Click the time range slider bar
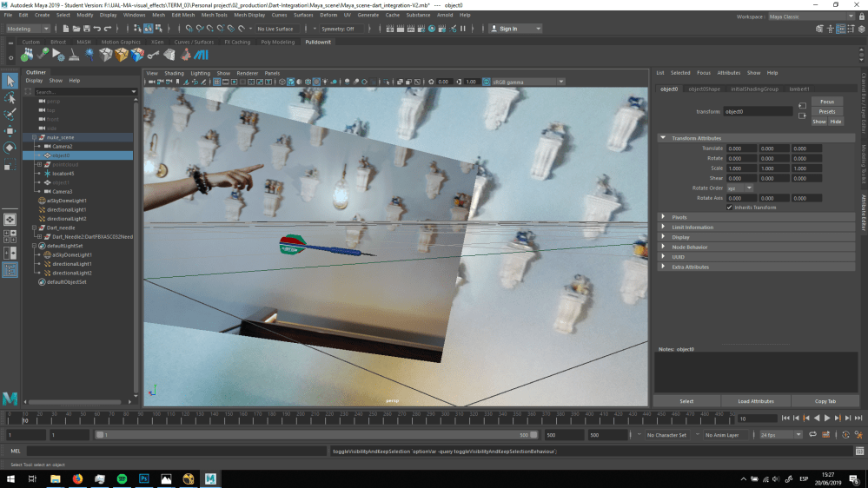Screen dimensions: 868x488 pyautogui.click(x=316, y=435)
